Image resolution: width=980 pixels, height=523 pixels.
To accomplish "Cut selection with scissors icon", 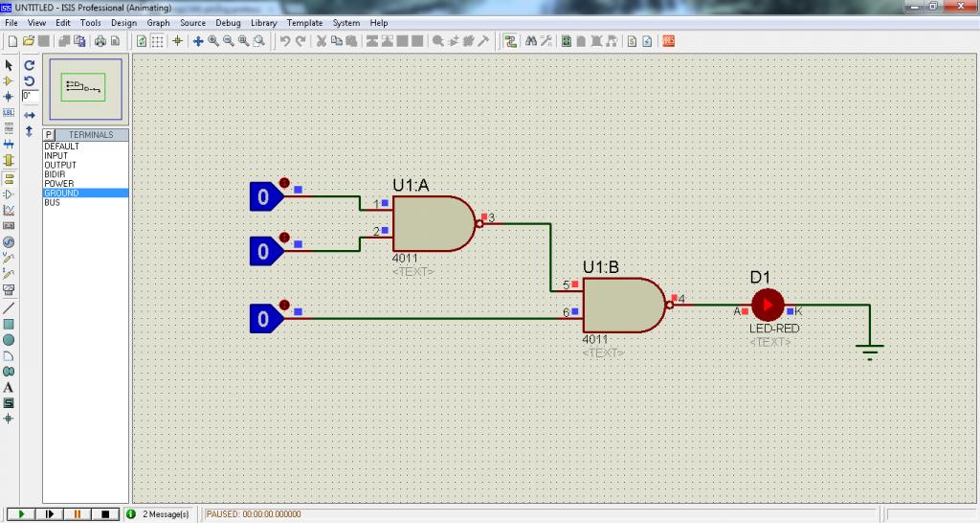I will [x=322, y=41].
